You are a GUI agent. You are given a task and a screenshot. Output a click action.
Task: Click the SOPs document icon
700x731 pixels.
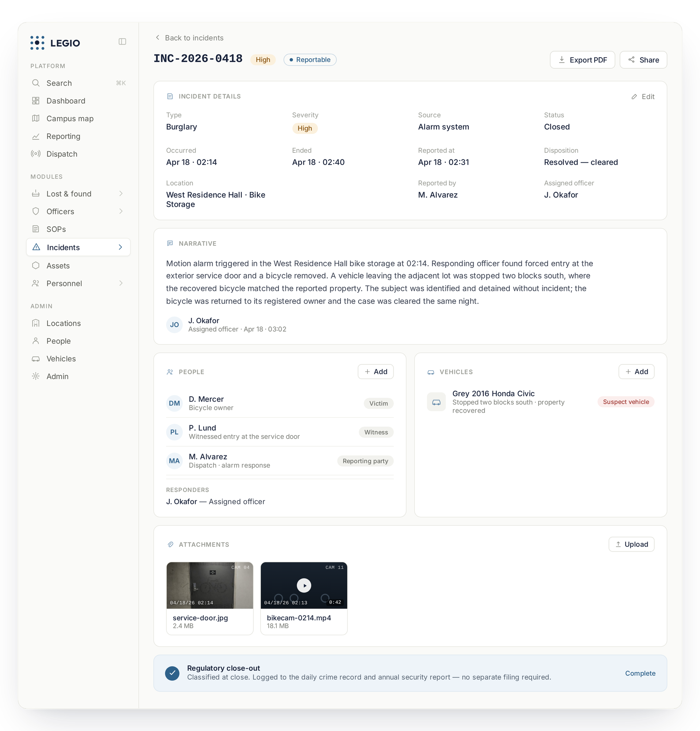[36, 229]
